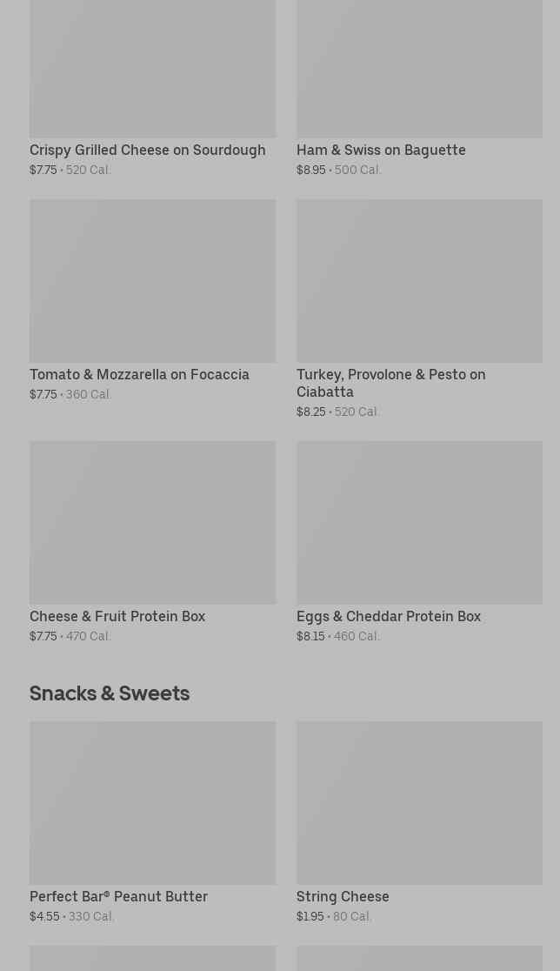Click Cheese & Fruit Protein Box image
Viewport: 560px width, 971px height.
152,522
